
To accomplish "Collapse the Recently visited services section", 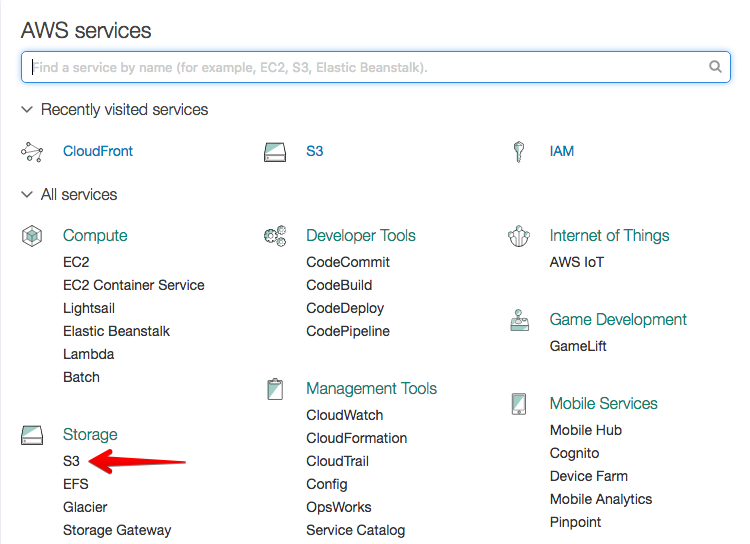I will click(x=27, y=110).
